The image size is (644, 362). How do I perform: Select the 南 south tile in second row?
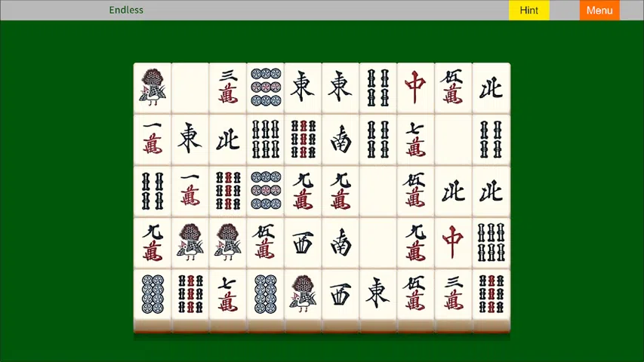coord(340,140)
